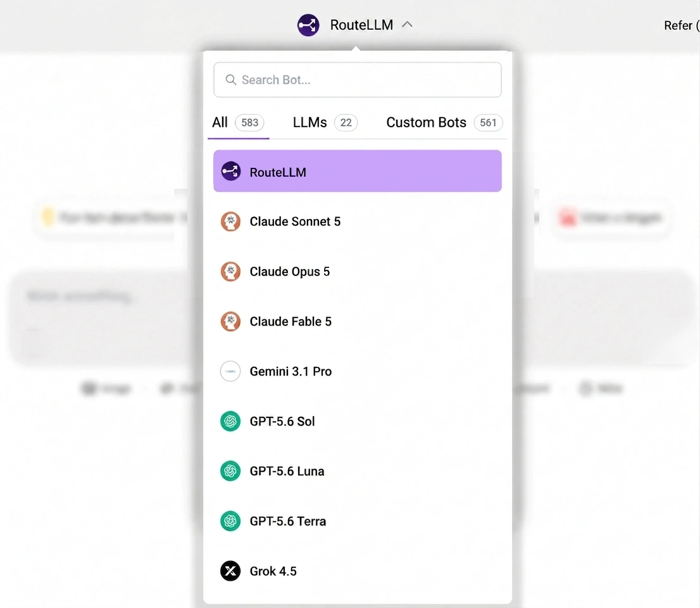Image resolution: width=700 pixels, height=608 pixels.
Task: Click the 583 count badge
Action: 249,122
